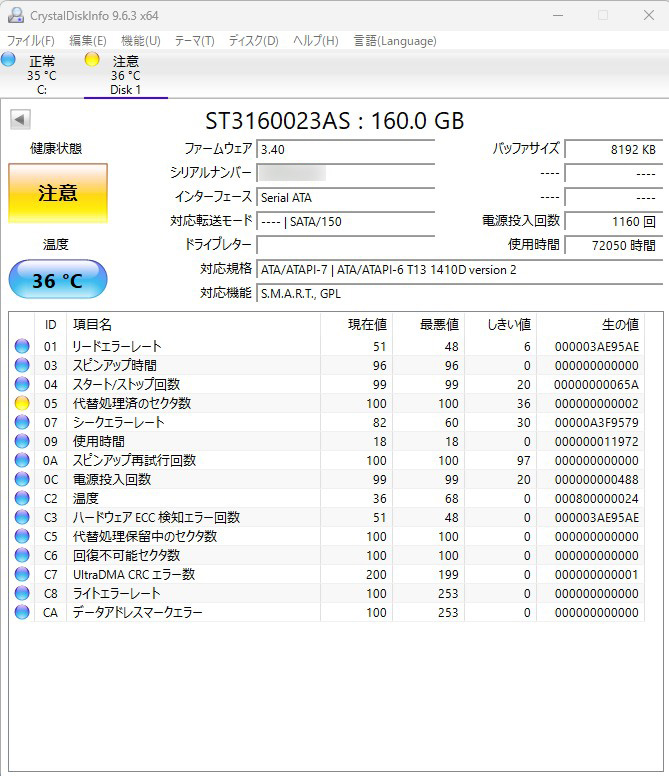Click status orb for C7 UltraDMA CRC エラー数

tap(22, 574)
